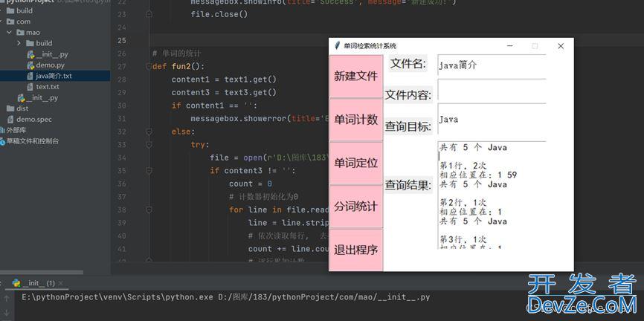The width and height of the screenshot is (644, 321).
Task: Minimize the 单词检索统计系统 window
Action: click(x=509, y=46)
